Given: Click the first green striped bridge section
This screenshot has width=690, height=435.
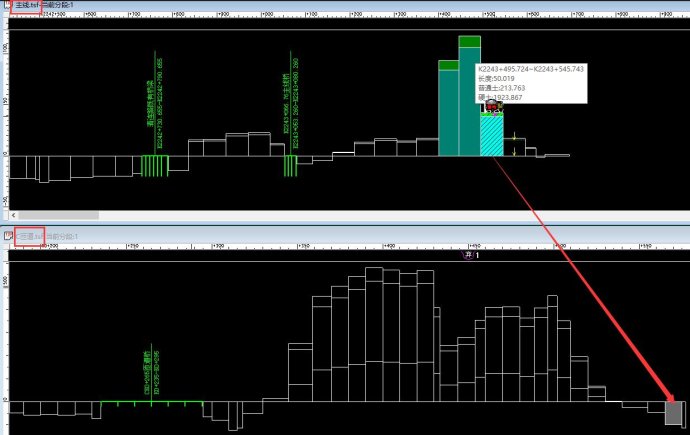Looking at the screenshot, I should click(x=153, y=165).
